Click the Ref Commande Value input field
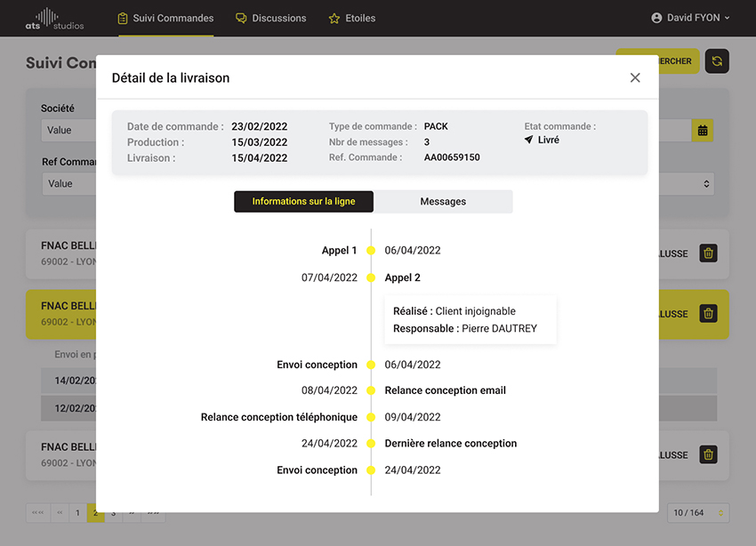The width and height of the screenshot is (756, 546). [x=69, y=183]
